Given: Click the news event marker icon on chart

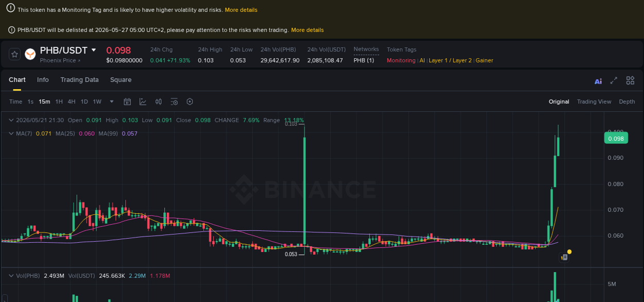Looking at the screenshot, I should (564, 257).
